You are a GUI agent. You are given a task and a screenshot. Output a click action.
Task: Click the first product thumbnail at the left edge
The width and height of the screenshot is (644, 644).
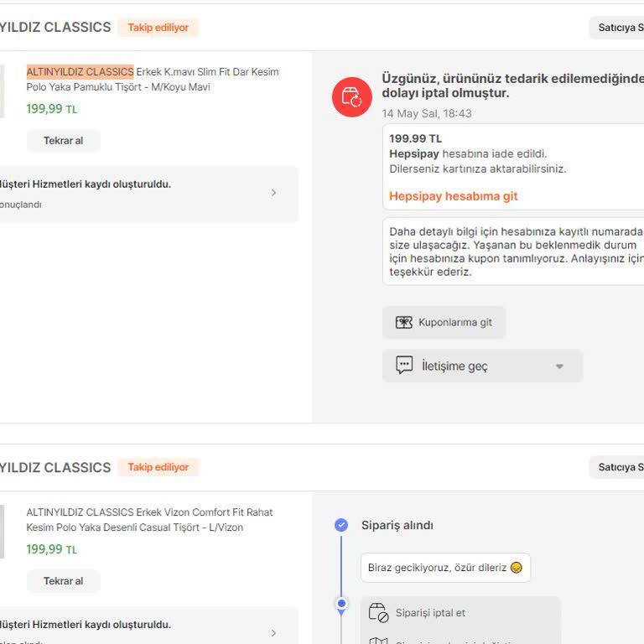point(2,91)
